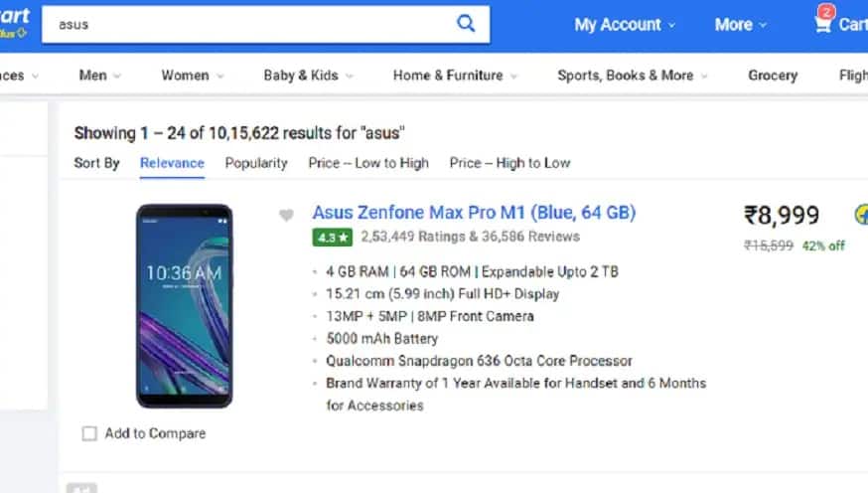This screenshot has width=868, height=493.
Task: Open Asus Zenfone Max Pro M1 link
Action: point(474,212)
